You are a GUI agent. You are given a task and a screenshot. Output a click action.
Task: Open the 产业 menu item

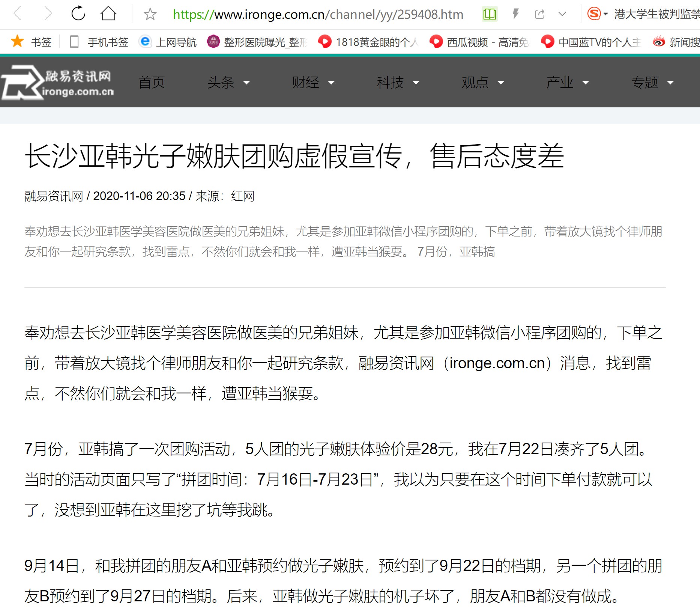pyautogui.click(x=560, y=82)
